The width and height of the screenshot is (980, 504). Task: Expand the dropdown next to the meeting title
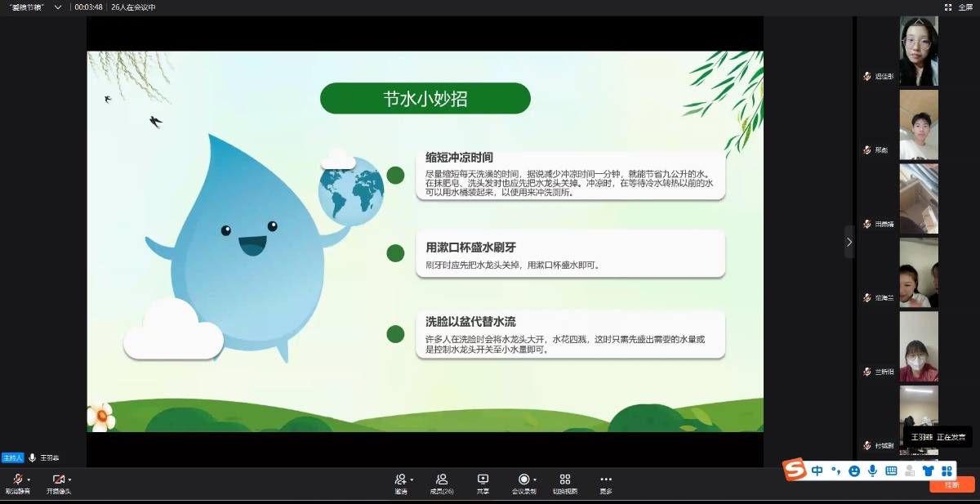tap(58, 7)
